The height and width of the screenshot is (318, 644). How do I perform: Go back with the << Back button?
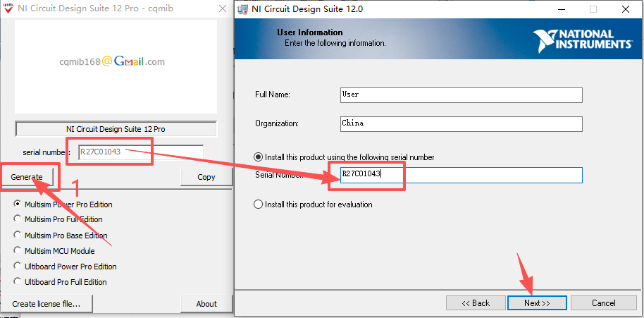point(475,302)
